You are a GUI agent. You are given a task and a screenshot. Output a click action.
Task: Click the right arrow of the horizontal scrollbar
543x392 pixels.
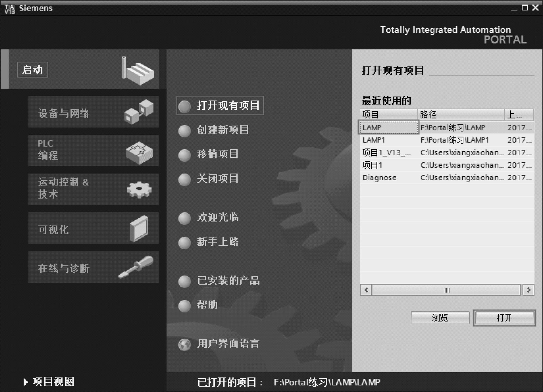point(528,290)
